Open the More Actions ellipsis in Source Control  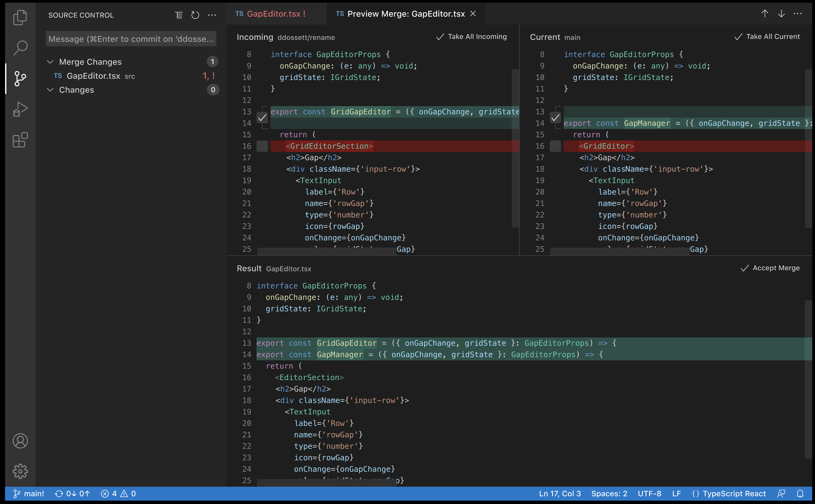tap(212, 15)
